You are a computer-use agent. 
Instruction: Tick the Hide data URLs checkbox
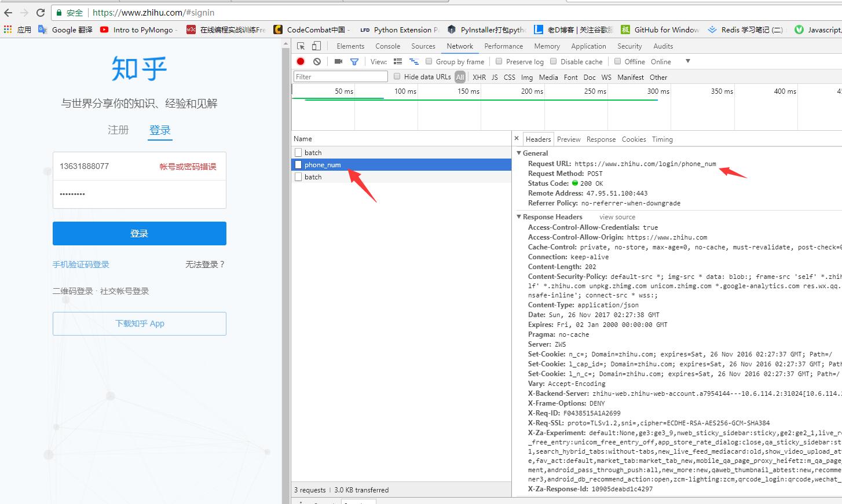click(397, 76)
